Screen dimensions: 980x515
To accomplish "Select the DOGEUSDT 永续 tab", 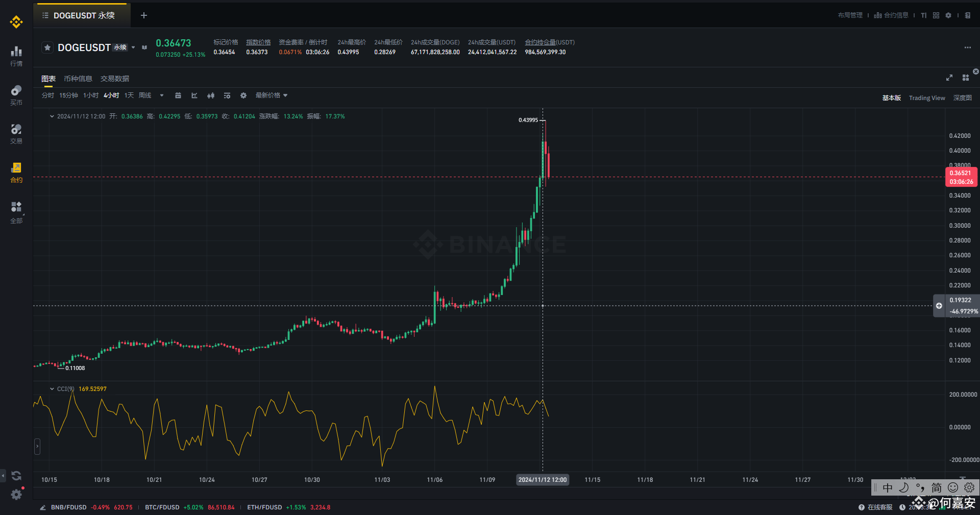I will pyautogui.click(x=82, y=15).
